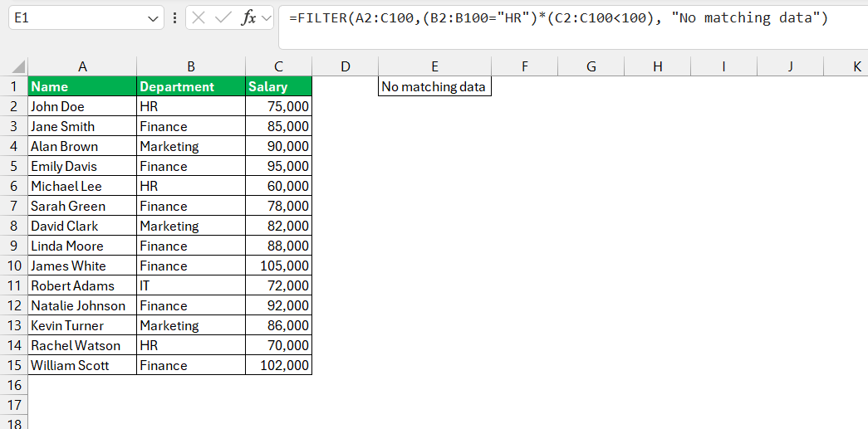Select column I header
The height and width of the screenshot is (429, 868).
coord(723,67)
